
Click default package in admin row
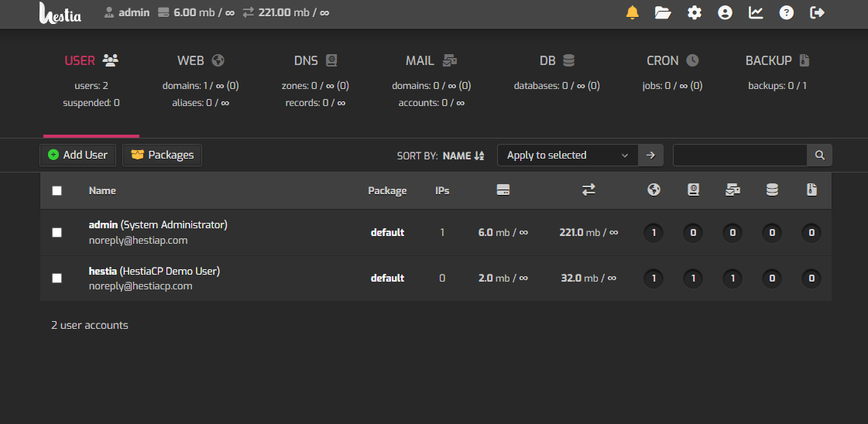click(x=387, y=233)
